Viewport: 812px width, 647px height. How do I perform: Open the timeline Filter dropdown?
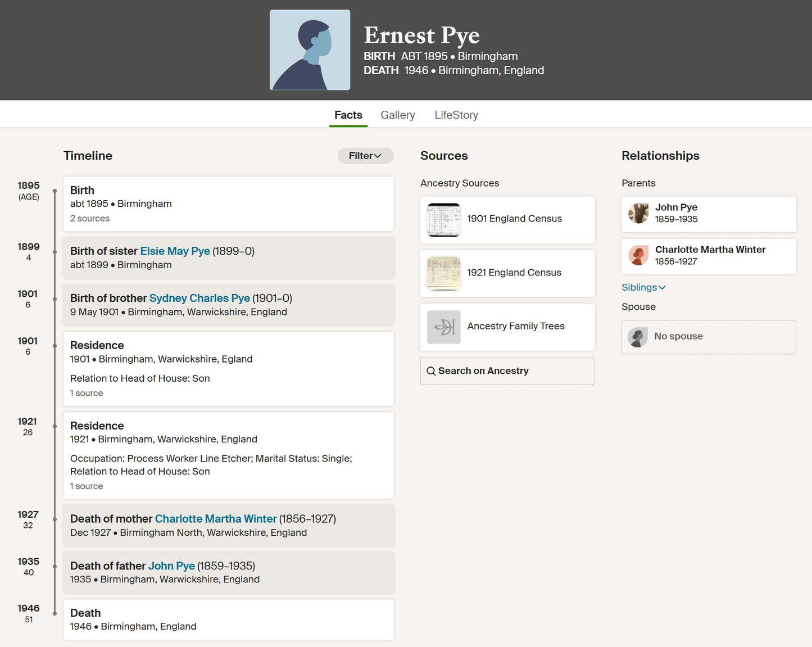[365, 156]
